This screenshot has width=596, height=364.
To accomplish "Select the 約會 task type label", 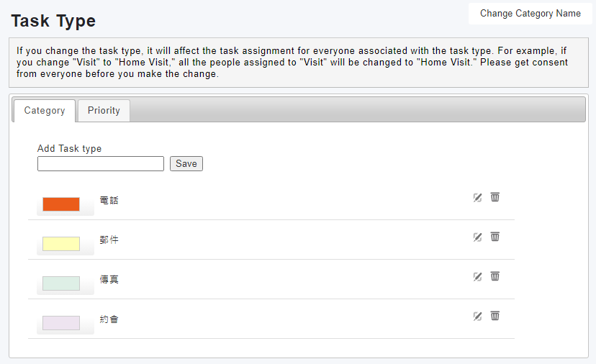I will (x=109, y=319).
